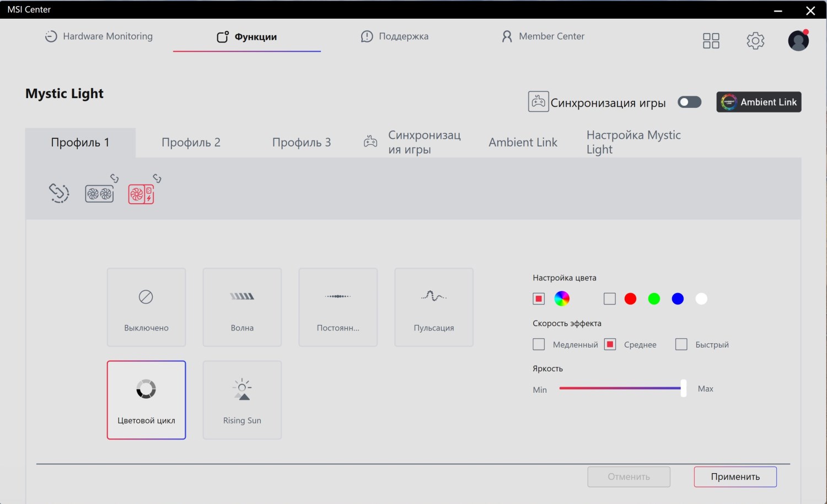The height and width of the screenshot is (504, 827).
Task: Turn off lighting with Выключено tile
Action: [x=146, y=307]
